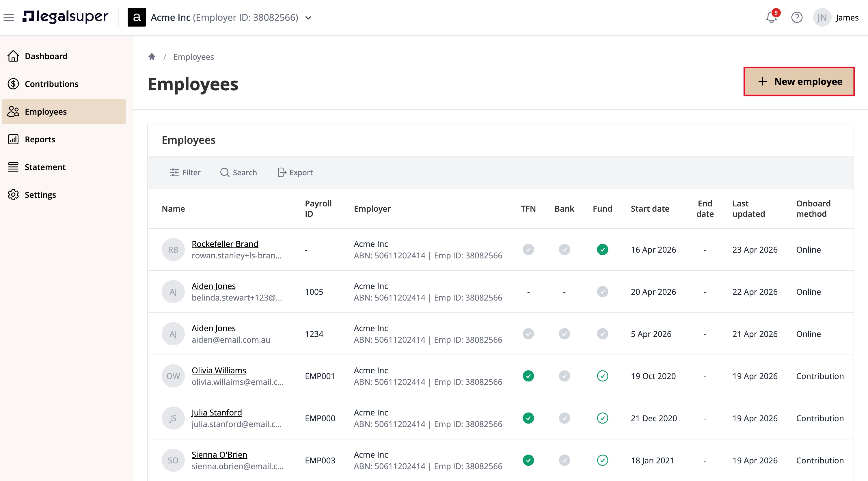Click the OW avatar circle
This screenshot has height=481, width=868.
(x=173, y=376)
